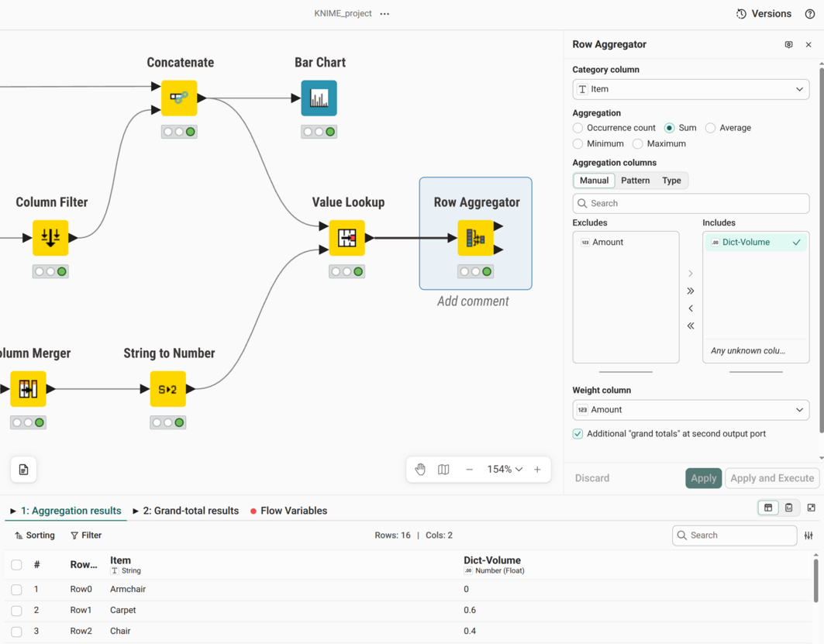Select Sum aggregation radio button

click(670, 128)
